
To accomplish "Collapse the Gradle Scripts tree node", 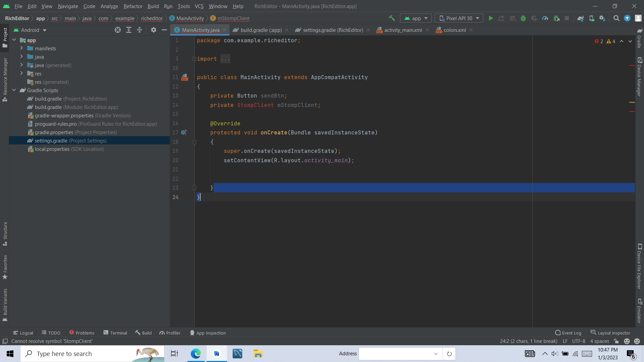I will 14,90.
